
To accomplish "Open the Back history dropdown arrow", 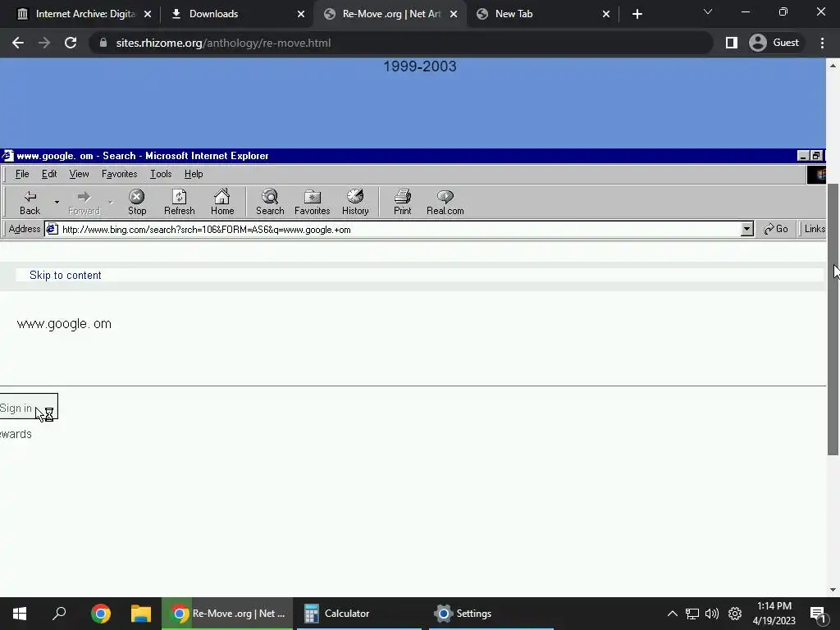I will point(57,202).
